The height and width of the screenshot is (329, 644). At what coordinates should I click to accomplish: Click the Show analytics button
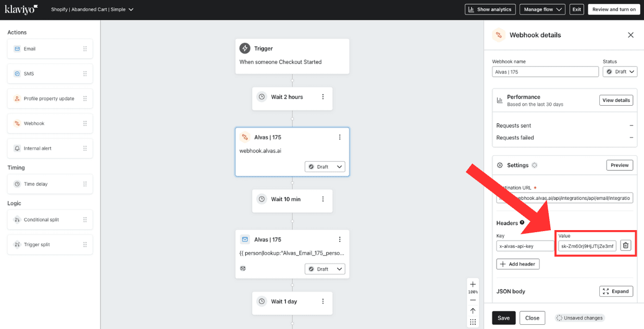pos(490,9)
